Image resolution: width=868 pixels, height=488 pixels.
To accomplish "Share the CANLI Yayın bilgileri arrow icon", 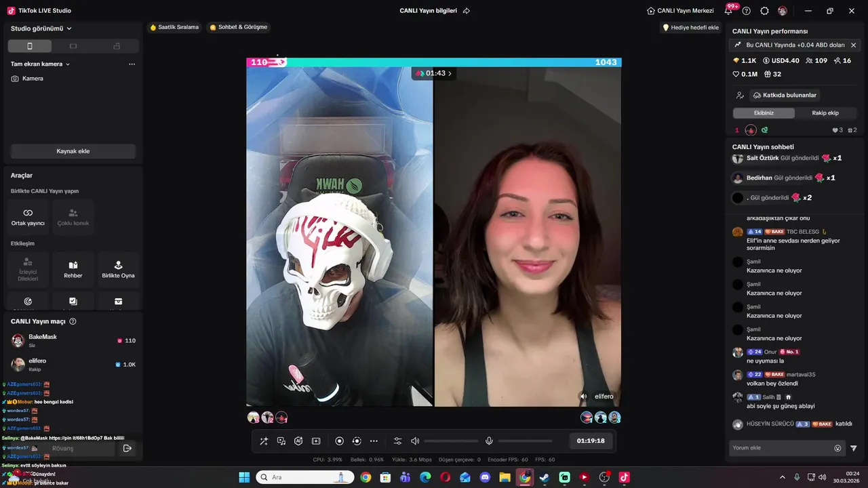I will (466, 11).
